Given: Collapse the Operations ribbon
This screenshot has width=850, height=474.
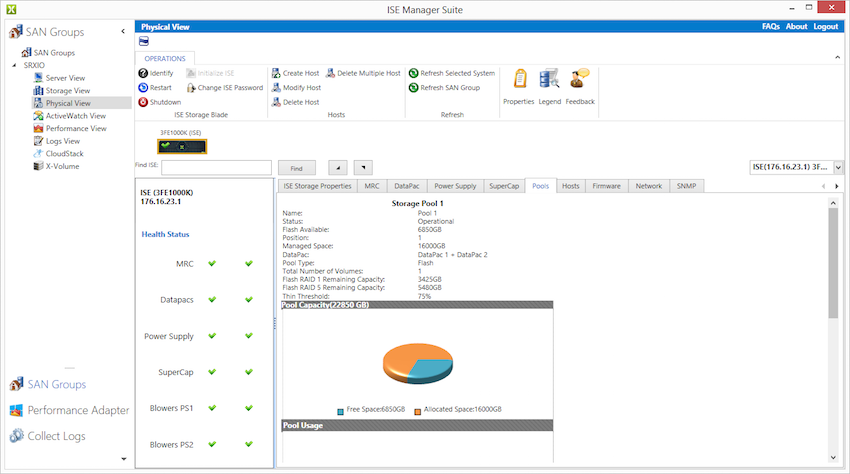Looking at the screenshot, I should (x=838, y=57).
